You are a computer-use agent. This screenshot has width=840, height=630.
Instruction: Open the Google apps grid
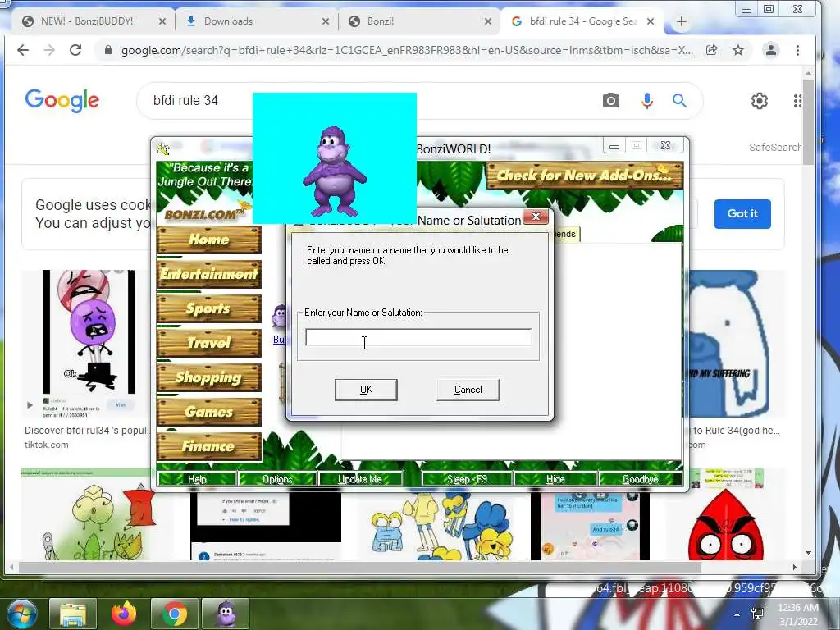pos(797,101)
